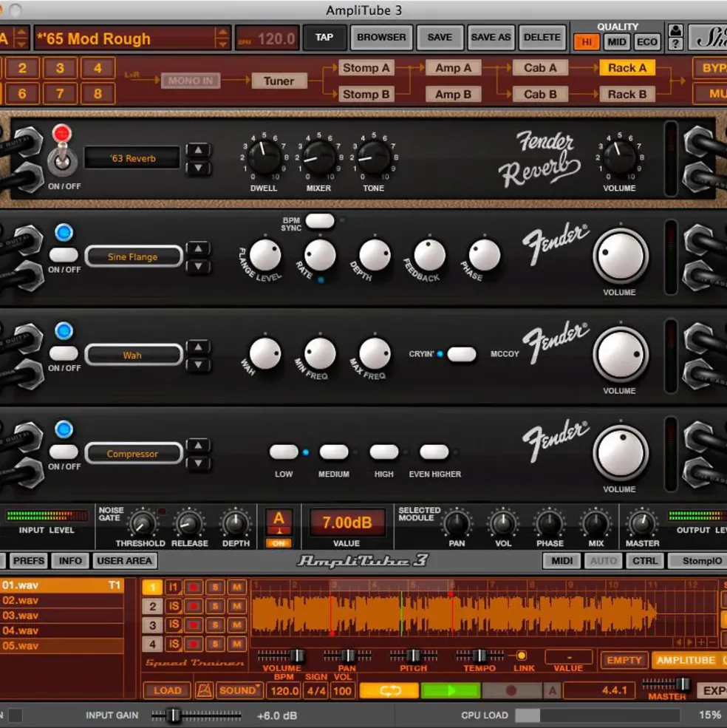
Task: Open the Wah model selector
Action: [133, 356]
